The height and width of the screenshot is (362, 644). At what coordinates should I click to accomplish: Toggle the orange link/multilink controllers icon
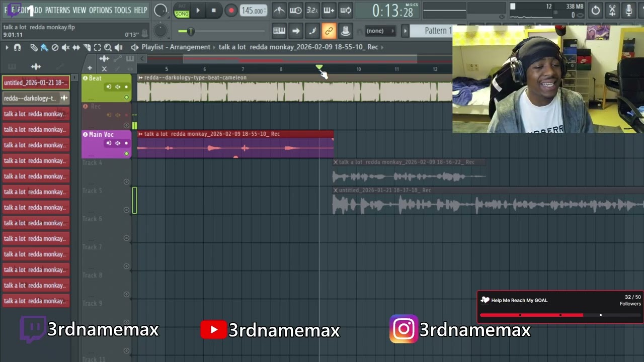tap(329, 31)
